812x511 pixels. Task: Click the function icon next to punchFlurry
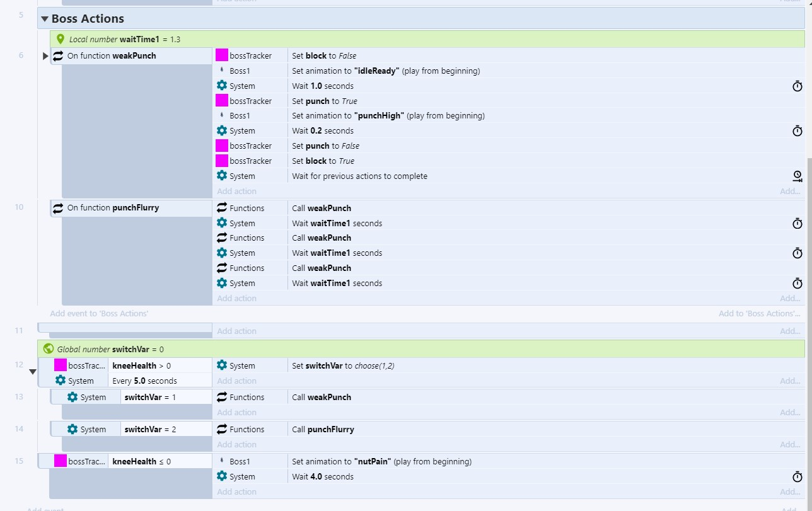click(x=58, y=208)
